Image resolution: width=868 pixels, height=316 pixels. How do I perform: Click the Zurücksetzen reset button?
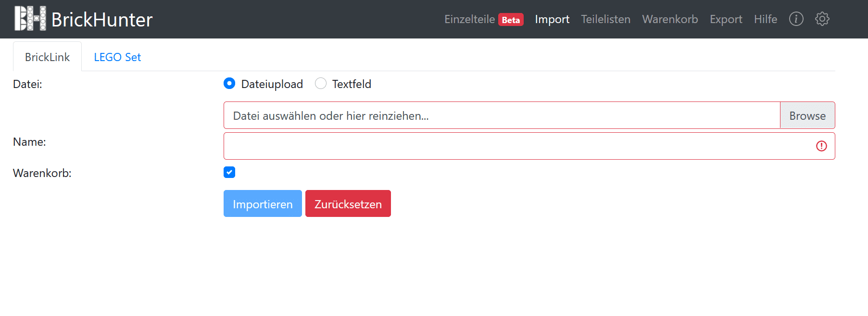click(348, 203)
